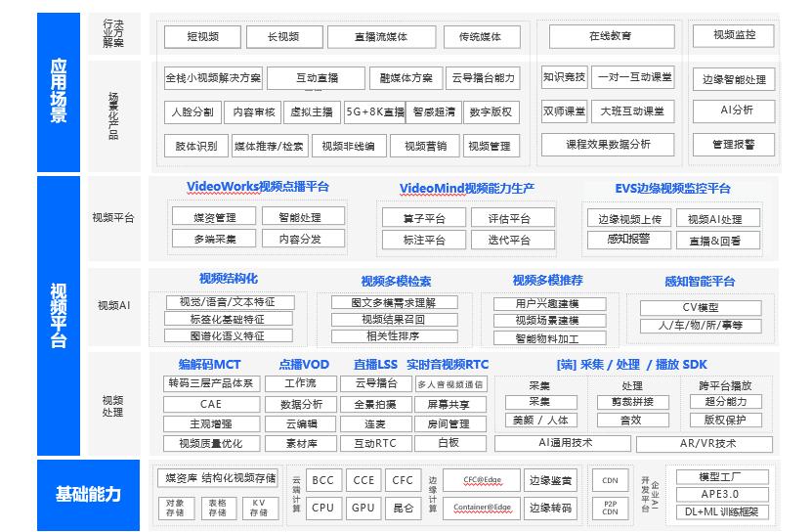This screenshot has width=812, height=532.
Task: Click the 5G+8K直播 box
Action: pos(375,112)
